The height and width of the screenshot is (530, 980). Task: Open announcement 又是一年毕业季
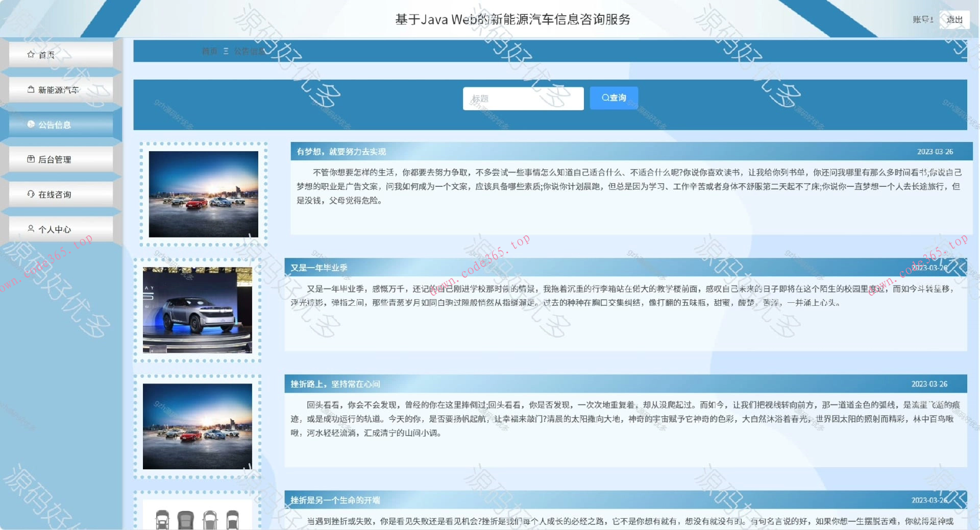tap(318, 268)
